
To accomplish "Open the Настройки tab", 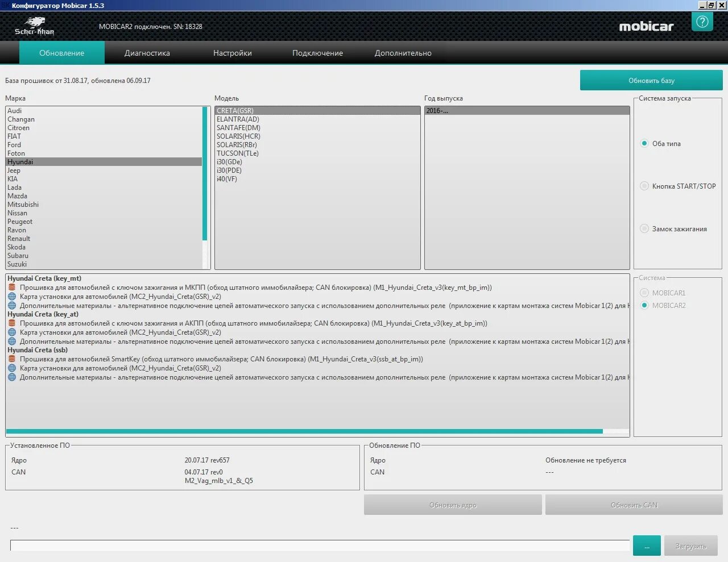I will point(233,53).
